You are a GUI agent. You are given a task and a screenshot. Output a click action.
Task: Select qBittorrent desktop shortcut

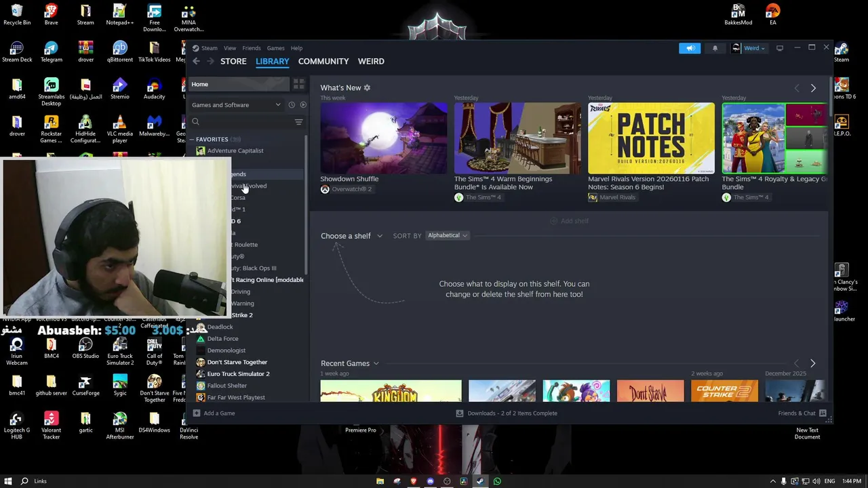tap(119, 52)
